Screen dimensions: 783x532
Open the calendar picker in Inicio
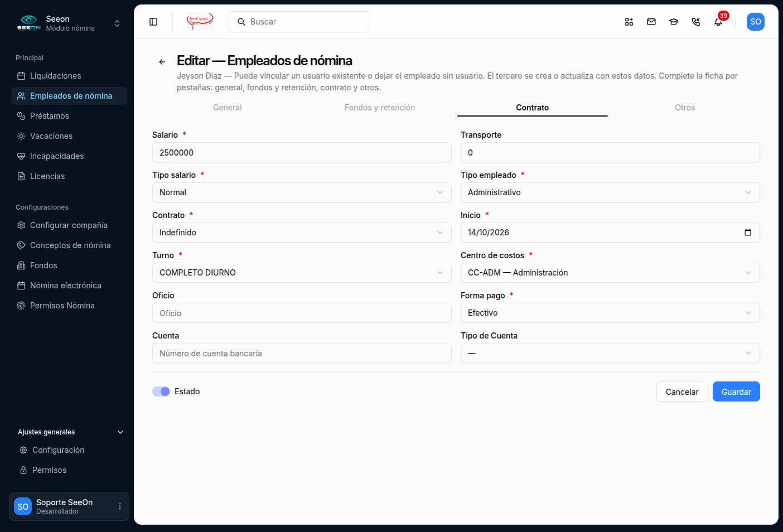[748, 233]
